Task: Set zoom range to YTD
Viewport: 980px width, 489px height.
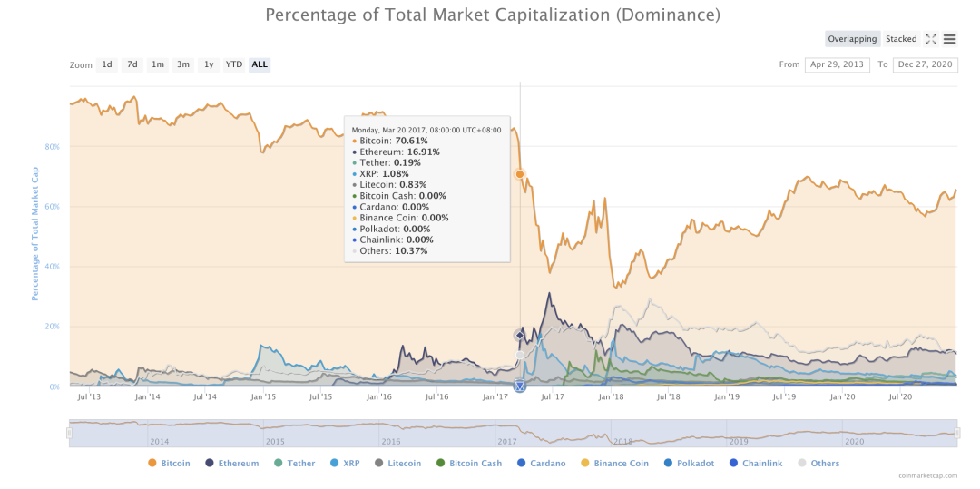Action: pos(234,64)
